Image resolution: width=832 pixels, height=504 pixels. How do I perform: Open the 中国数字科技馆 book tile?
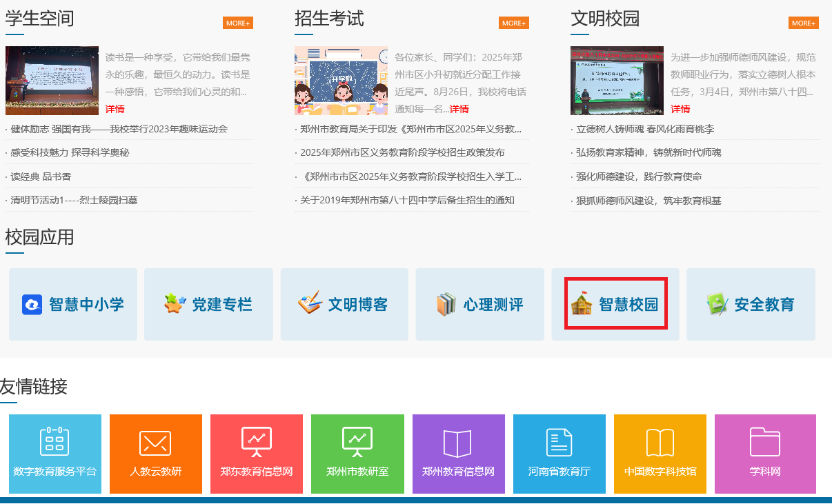click(x=660, y=443)
